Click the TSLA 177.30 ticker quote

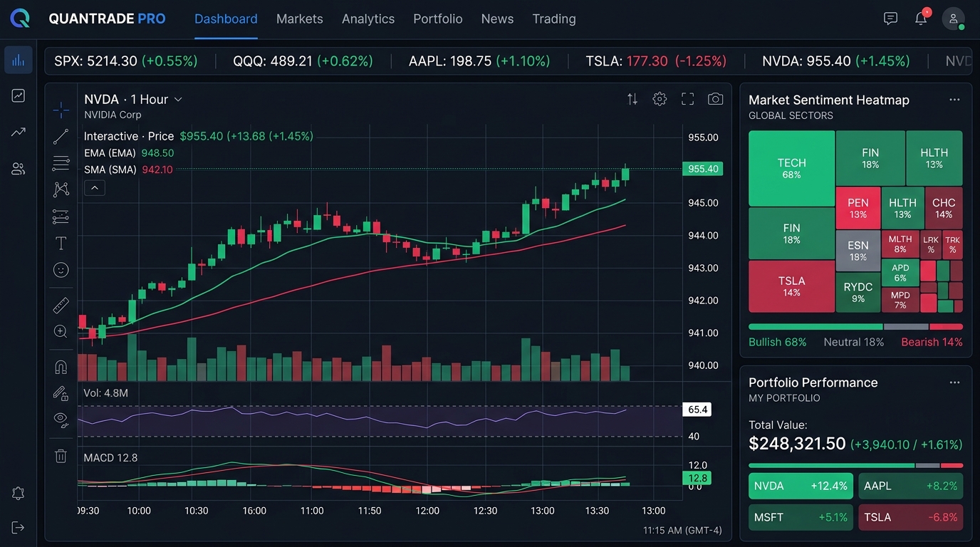656,61
